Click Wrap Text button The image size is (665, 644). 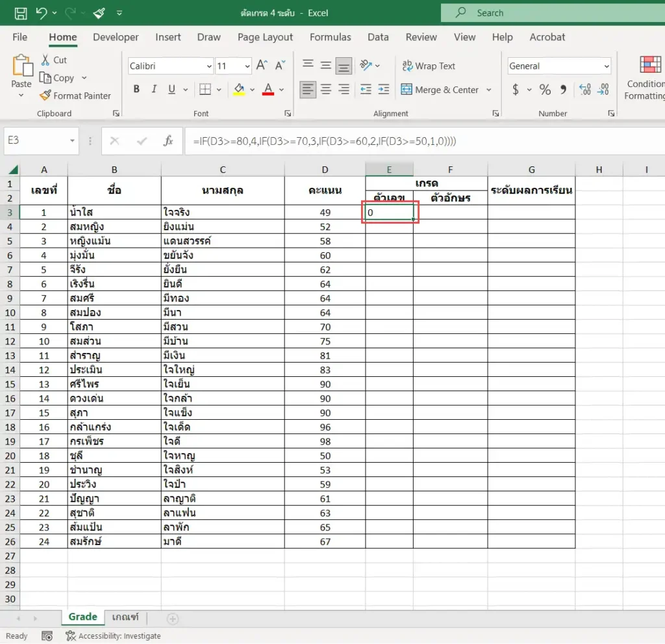click(429, 66)
